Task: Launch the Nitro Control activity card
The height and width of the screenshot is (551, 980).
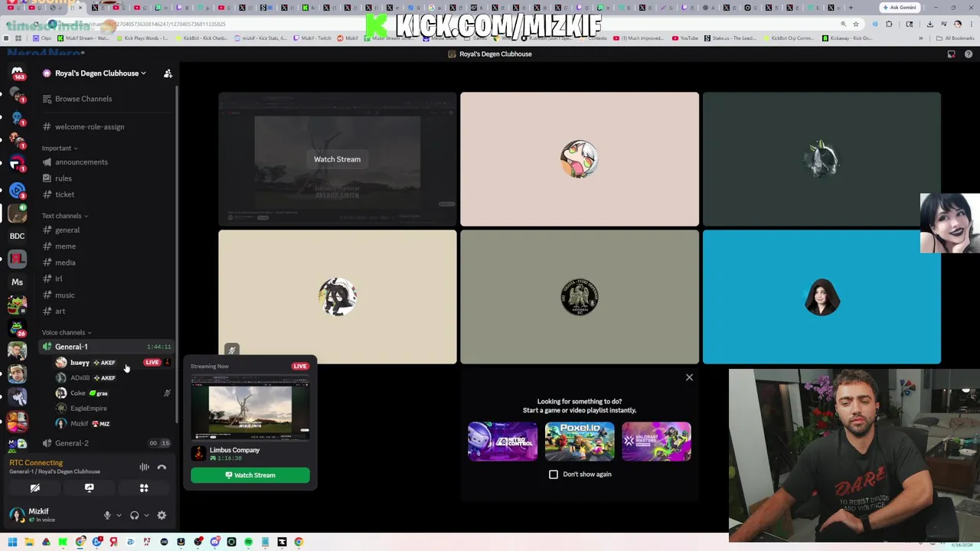Action: coord(503,442)
